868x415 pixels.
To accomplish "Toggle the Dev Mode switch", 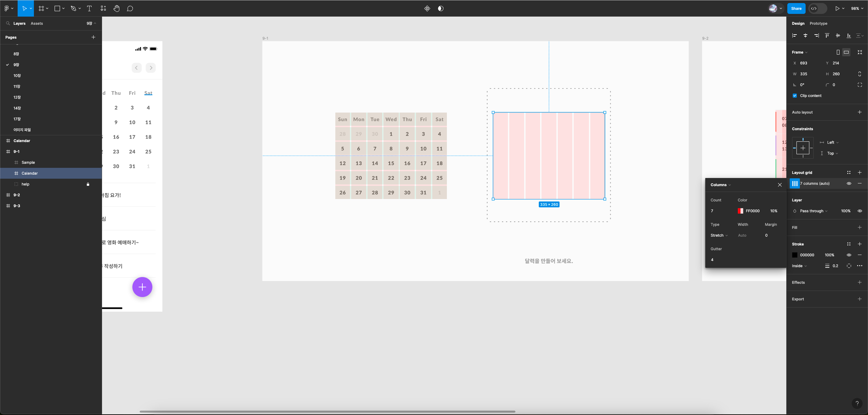I will (x=817, y=8).
